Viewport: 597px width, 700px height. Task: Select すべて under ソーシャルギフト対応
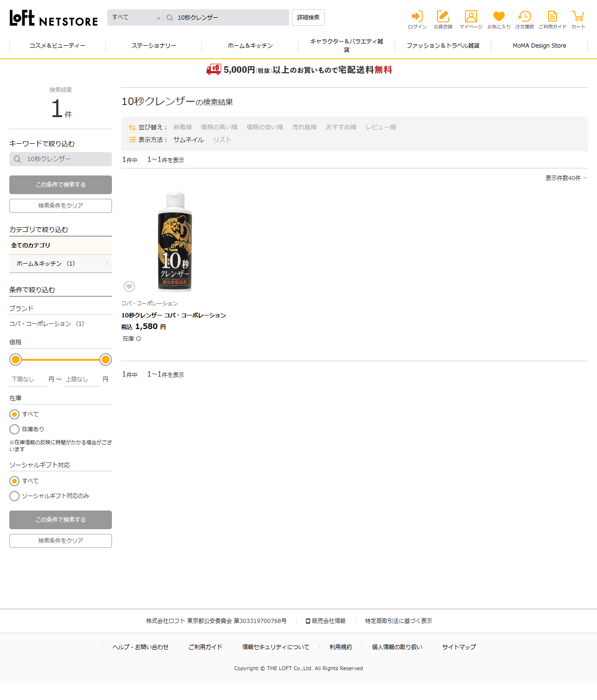[14, 481]
